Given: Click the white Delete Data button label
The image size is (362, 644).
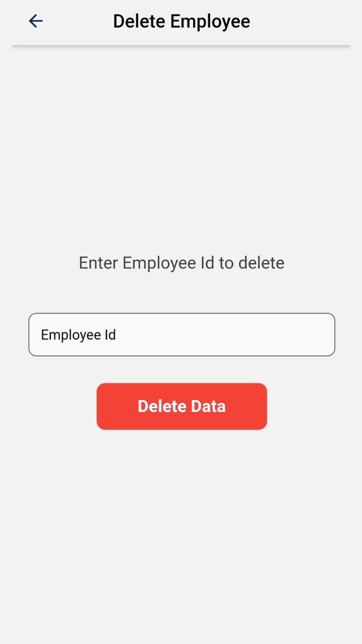Looking at the screenshot, I should tap(182, 406).
